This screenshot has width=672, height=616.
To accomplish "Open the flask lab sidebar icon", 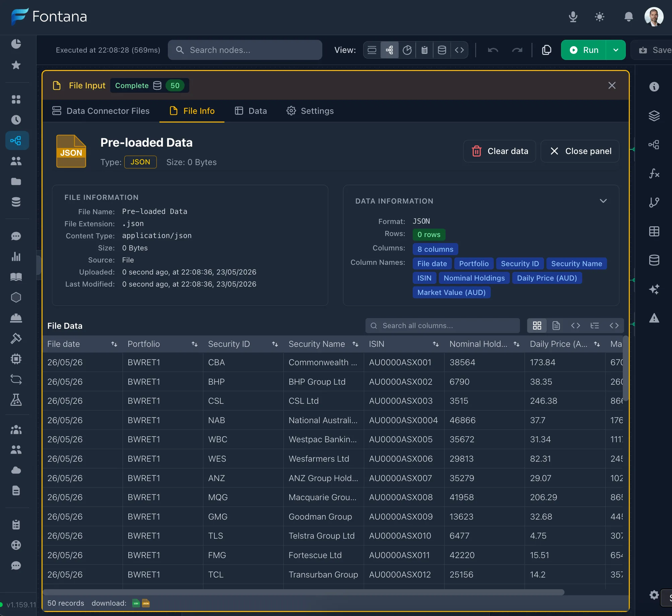I will [16, 400].
